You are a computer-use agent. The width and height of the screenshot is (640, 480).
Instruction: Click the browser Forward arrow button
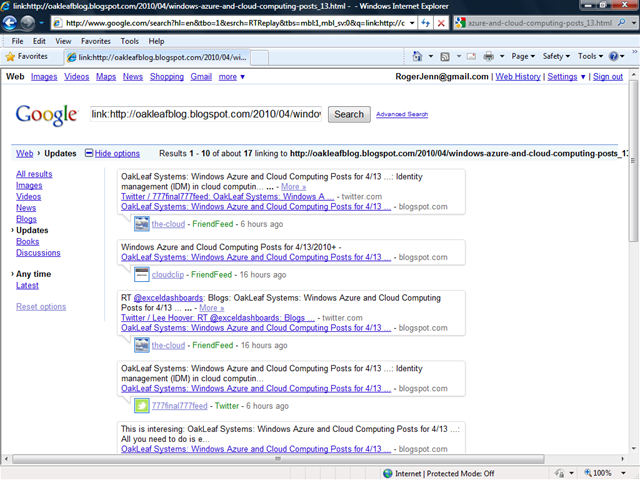[x=27, y=23]
